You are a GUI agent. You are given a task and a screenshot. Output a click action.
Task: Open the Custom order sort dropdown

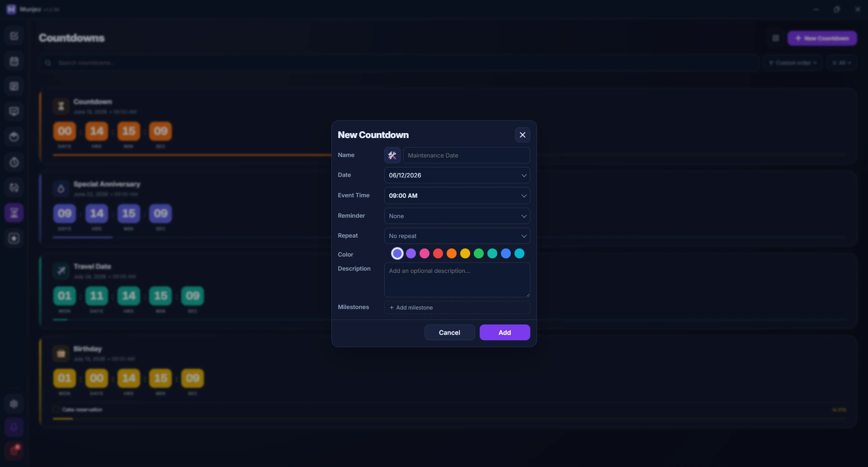(x=793, y=63)
